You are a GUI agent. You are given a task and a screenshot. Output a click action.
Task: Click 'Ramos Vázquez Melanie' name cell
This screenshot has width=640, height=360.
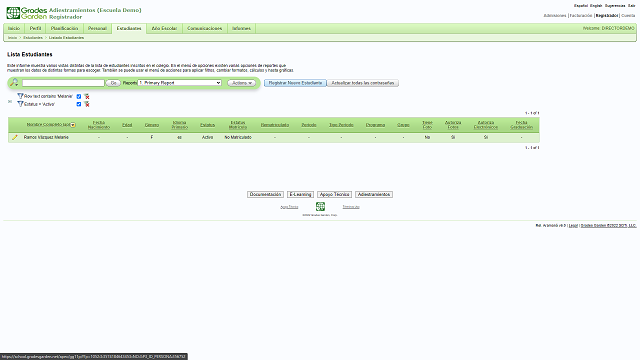click(46, 138)
